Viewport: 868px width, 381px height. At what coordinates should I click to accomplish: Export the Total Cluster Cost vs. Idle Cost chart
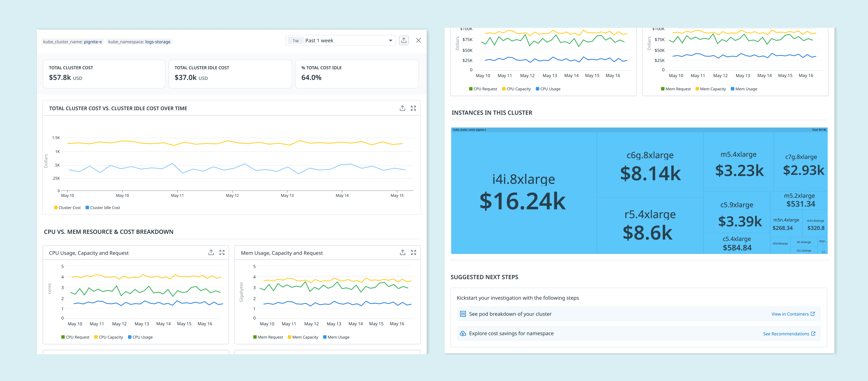[402, 108]
